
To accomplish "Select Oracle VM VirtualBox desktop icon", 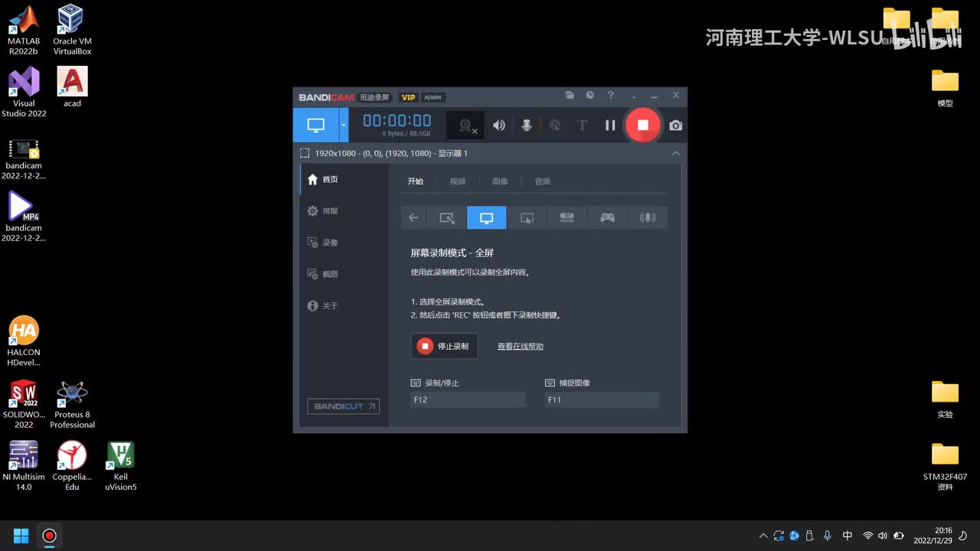I will (72, 31).
